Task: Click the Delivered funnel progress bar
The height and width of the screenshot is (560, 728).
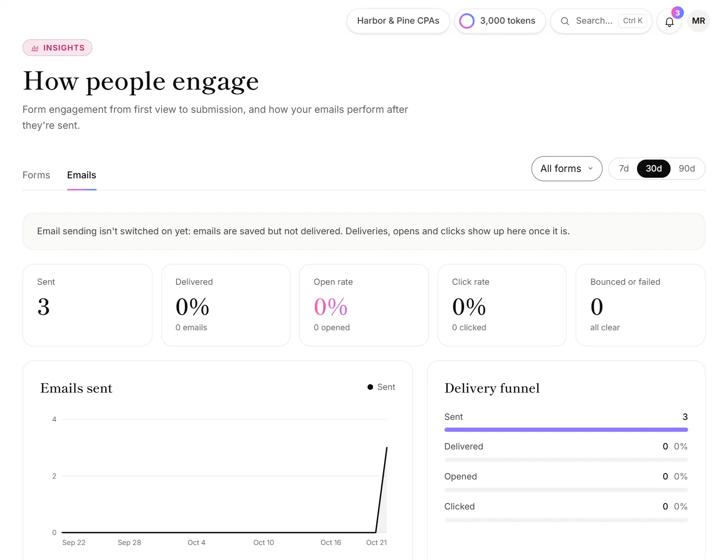Action: click(566, 459)
